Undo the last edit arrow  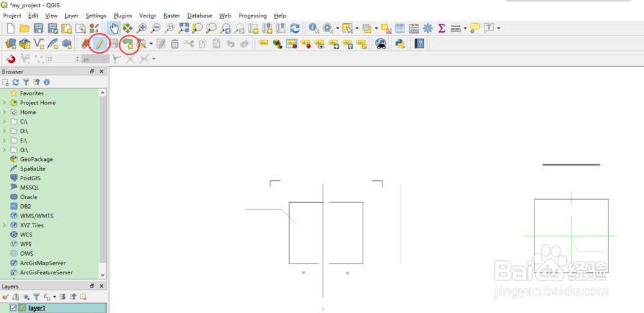pos(231,43)
